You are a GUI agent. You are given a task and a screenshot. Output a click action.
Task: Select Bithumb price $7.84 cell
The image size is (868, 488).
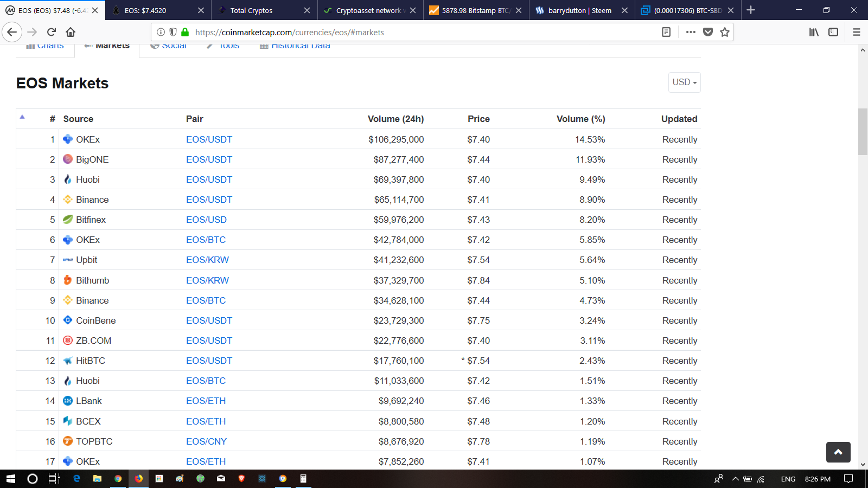point(478,280)
